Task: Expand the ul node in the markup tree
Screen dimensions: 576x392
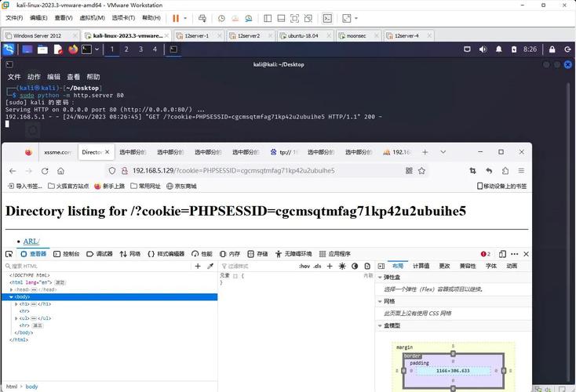Action: 18,318
